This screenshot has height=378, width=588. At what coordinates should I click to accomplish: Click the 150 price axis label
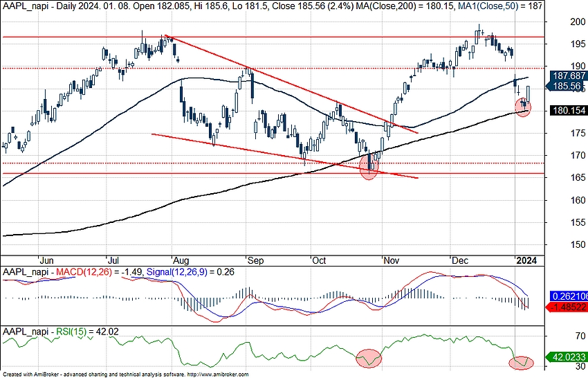pyautogui.click(x=578, y=244)
